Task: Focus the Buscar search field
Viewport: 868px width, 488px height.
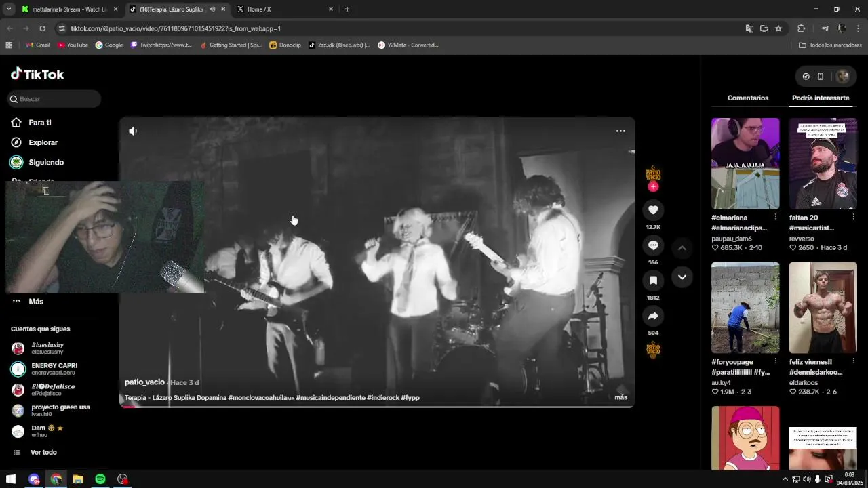Action: (x=54, y=99)
